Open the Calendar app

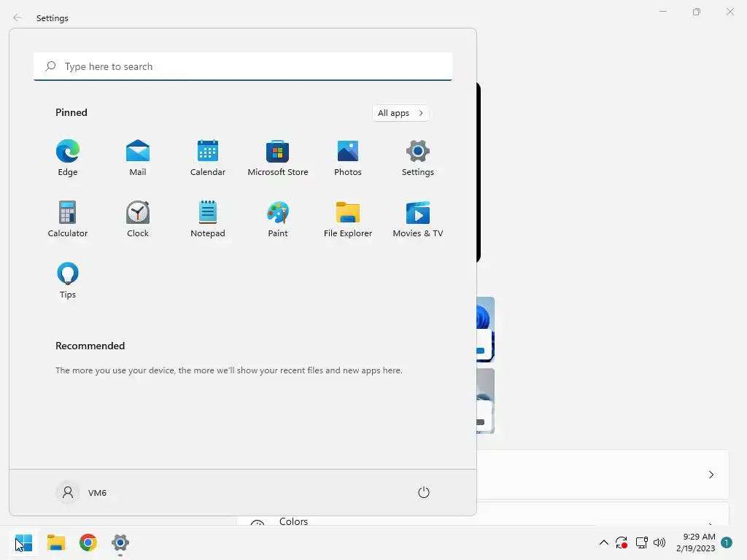pyautogui.click(x=208, y=158)
